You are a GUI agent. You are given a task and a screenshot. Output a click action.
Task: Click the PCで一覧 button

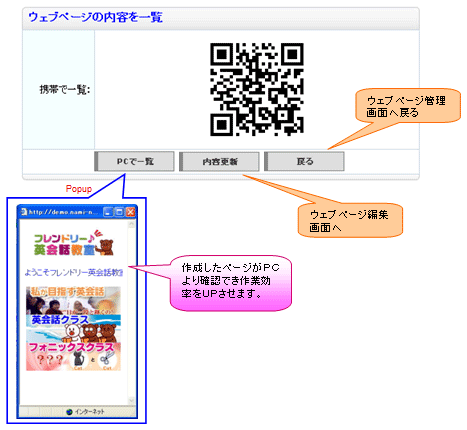134,161
